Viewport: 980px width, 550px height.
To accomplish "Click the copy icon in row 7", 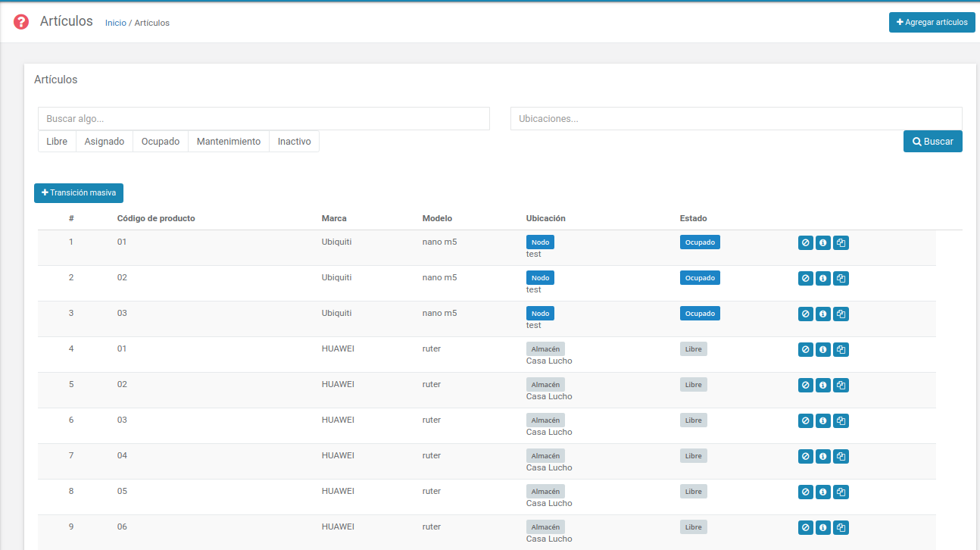I will point(841,457).
